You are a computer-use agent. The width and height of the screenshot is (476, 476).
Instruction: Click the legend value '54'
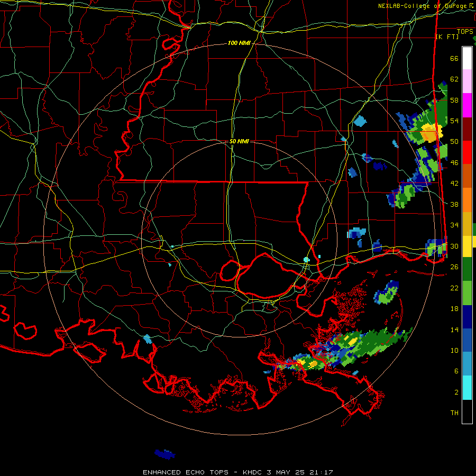point(454,121)
